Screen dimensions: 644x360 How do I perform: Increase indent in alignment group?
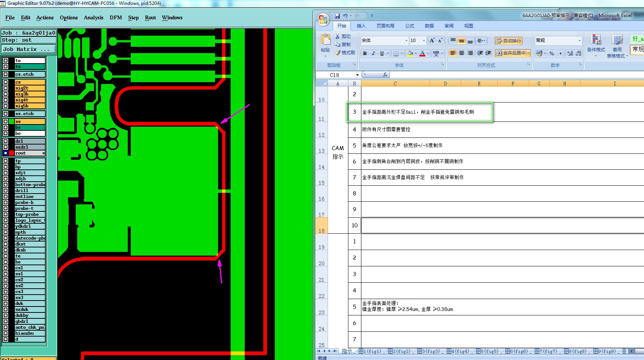click(x=488, y=53)
